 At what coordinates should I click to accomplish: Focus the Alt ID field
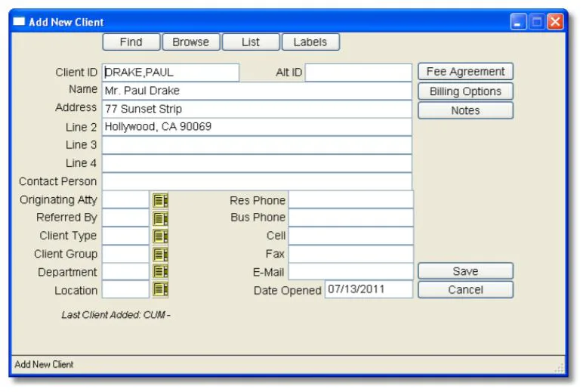pos(359,73)
